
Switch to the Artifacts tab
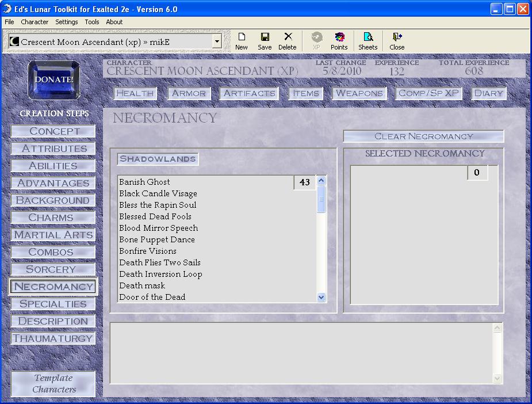point(250,93)
